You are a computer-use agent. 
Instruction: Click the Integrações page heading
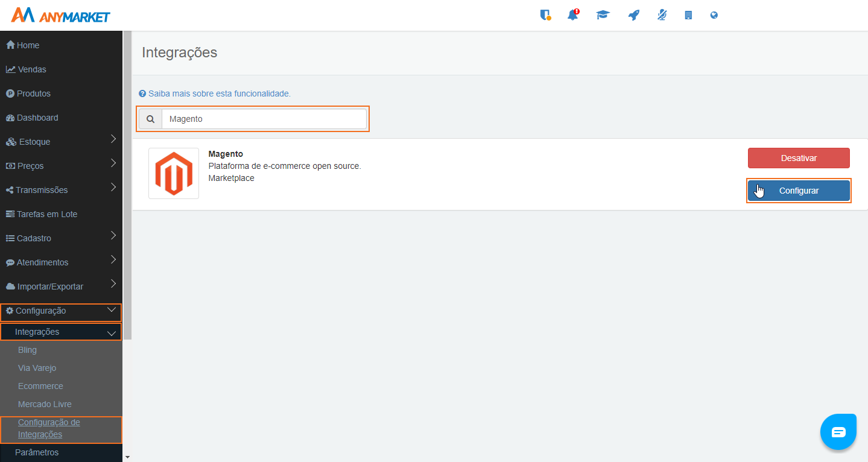tap(179, 52)
